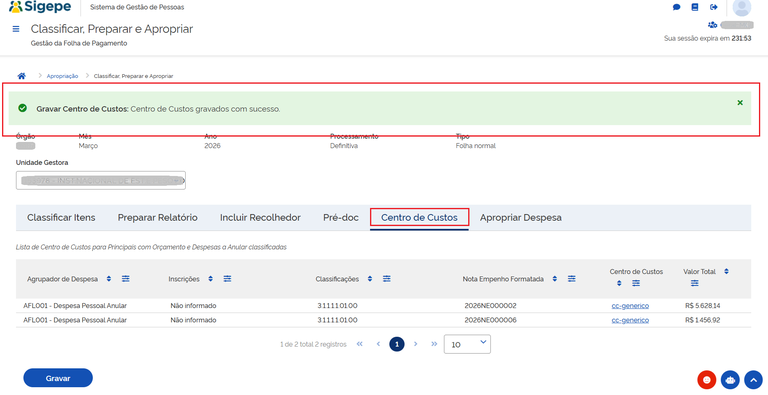
Task: Switch to Classificar Itens tab
Action: coord(61,218)
